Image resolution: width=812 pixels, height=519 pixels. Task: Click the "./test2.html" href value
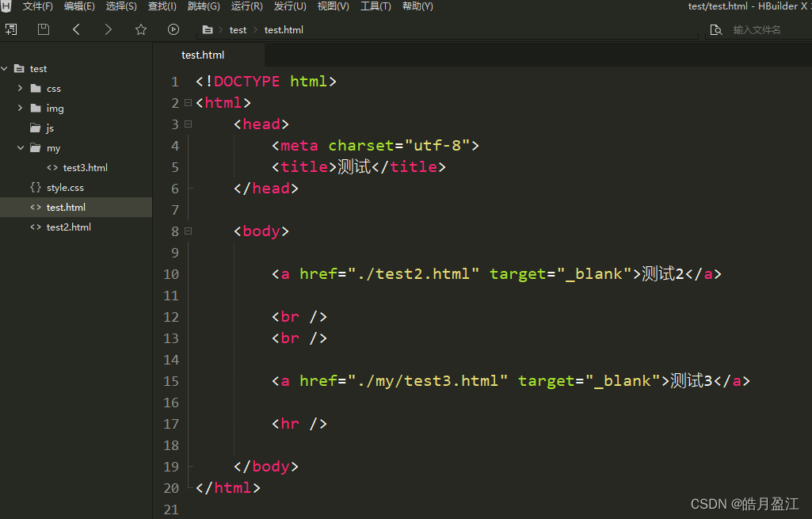coord(414,274)
